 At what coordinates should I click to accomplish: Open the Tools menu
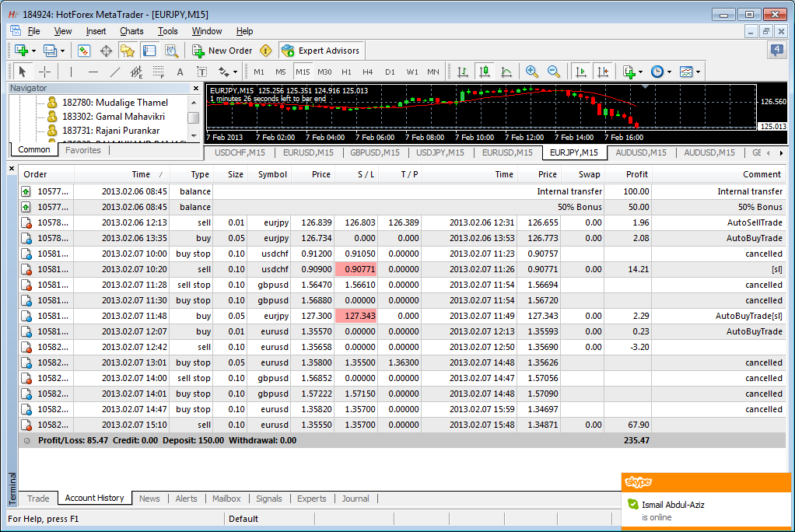pos(168,31)
